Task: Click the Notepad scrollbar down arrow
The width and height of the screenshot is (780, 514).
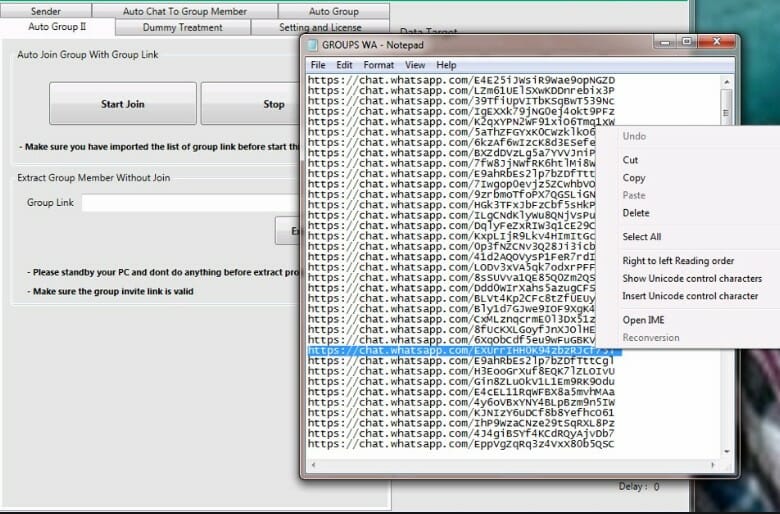Action: [x=726, y=452]
